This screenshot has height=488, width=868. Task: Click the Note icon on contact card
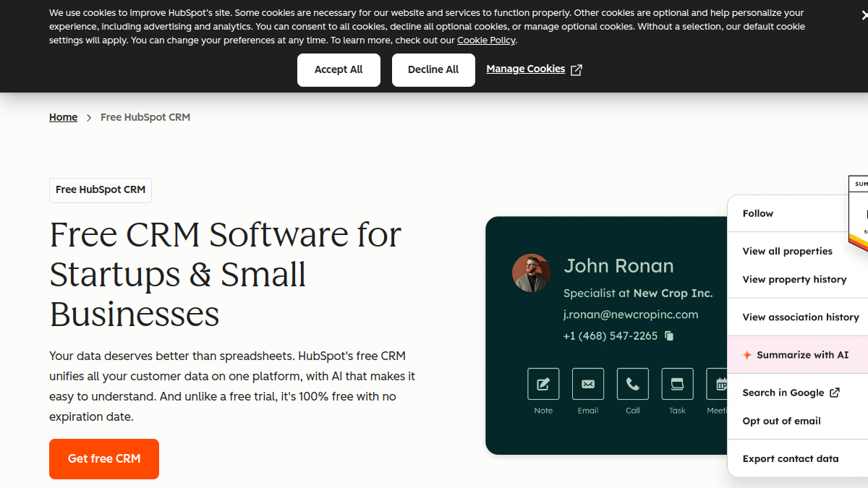(543, 384)
